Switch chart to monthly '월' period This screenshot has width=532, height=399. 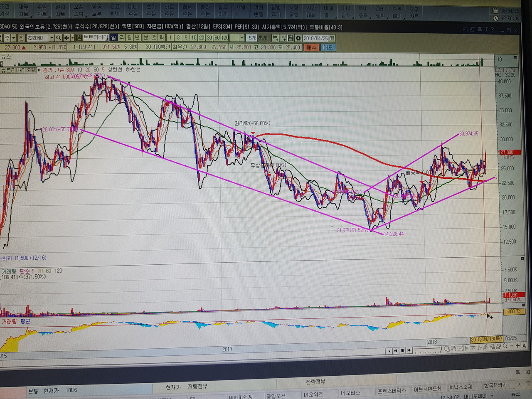tap(129, 38)
